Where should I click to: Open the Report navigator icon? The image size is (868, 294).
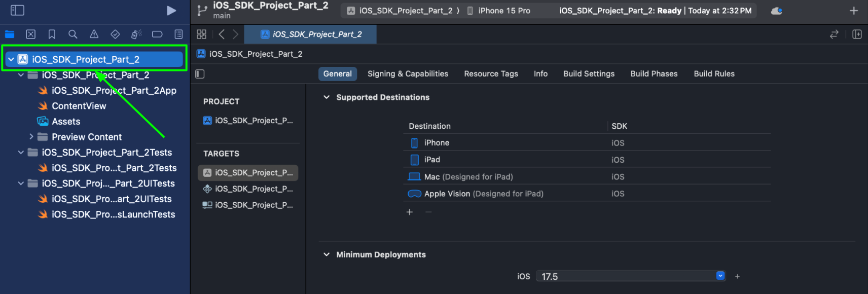178,34
